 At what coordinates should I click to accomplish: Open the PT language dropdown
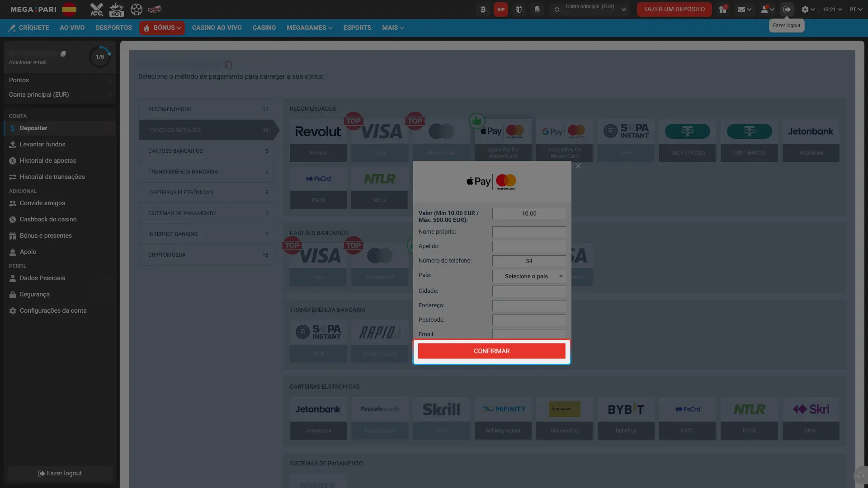[856, 9]
